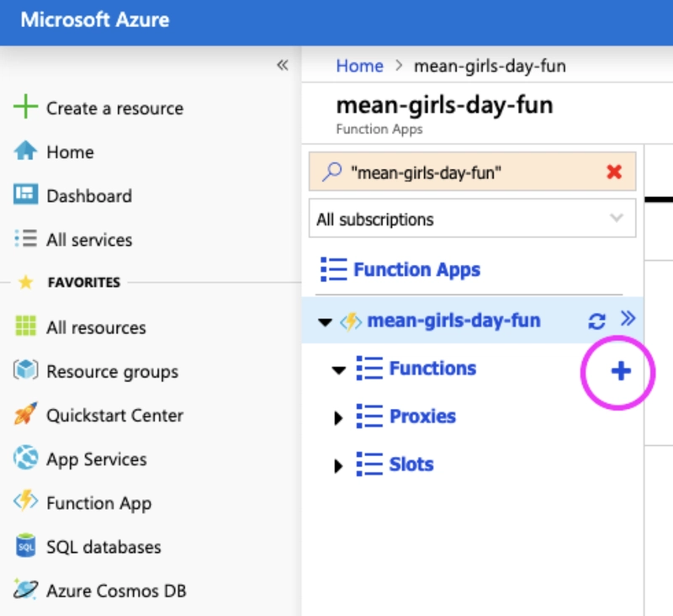Expand the Proxies tree node
The width and height of the screenshot is (673, 616).
pyautogui.click(x=338, y=417)
